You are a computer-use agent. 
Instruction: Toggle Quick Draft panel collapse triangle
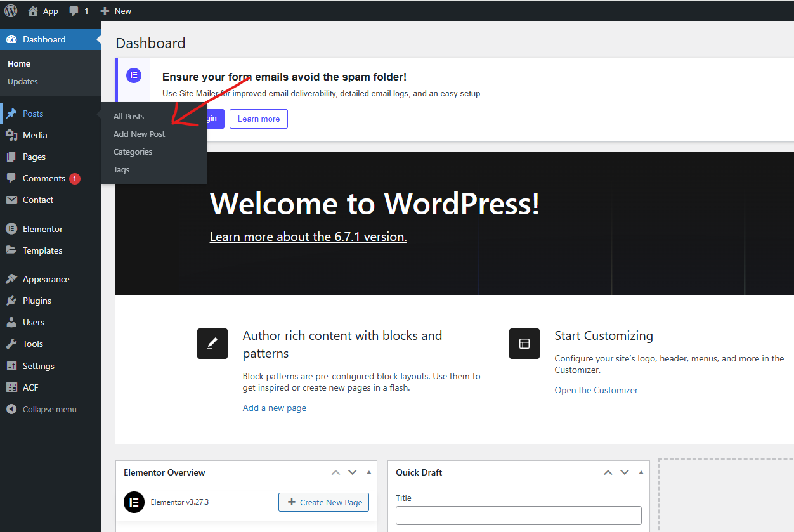tap(641, 472)
